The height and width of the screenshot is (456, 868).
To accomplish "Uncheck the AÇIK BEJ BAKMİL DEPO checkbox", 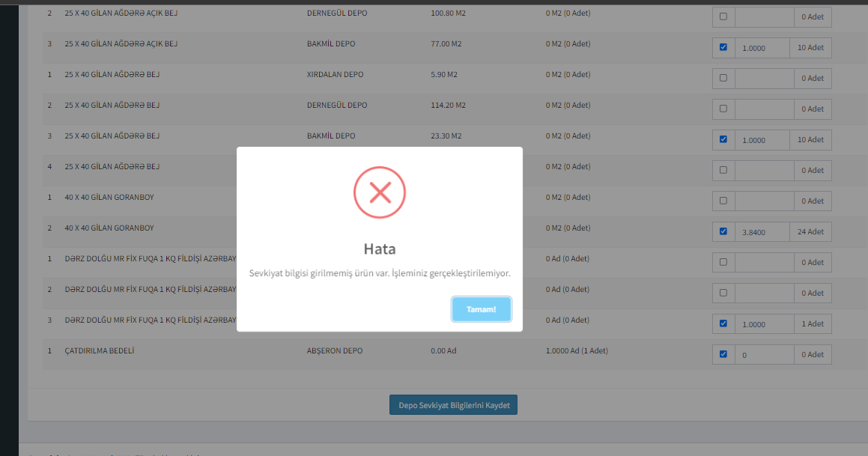I will pyautogui.click(x=723, y=47).
